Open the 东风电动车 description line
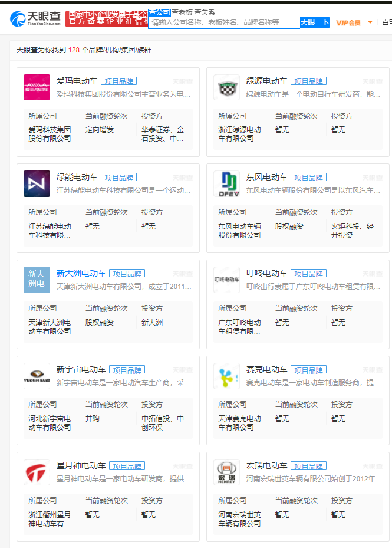This screenshot has height=548, width=392. tap(313, 191)
